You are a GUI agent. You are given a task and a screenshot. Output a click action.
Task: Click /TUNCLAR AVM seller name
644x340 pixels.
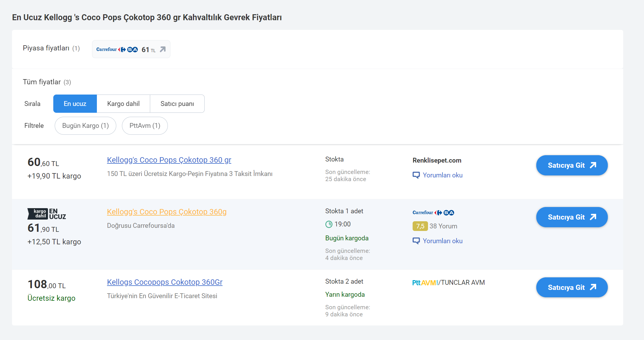tap(462, 282)
